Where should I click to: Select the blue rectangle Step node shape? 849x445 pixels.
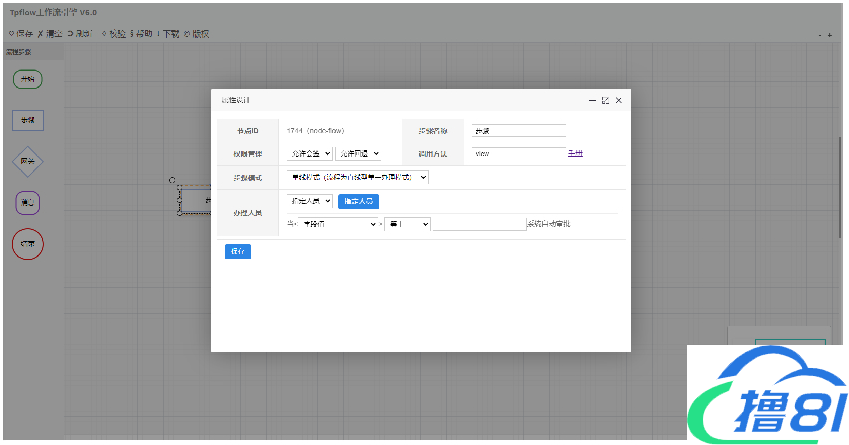(x=27, y=120)
